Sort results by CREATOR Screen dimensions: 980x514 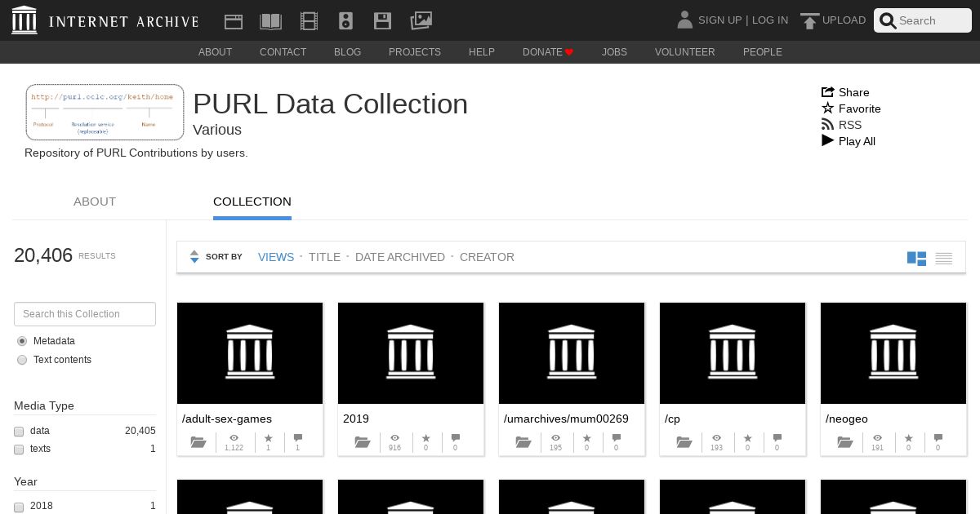pos(487,257)
